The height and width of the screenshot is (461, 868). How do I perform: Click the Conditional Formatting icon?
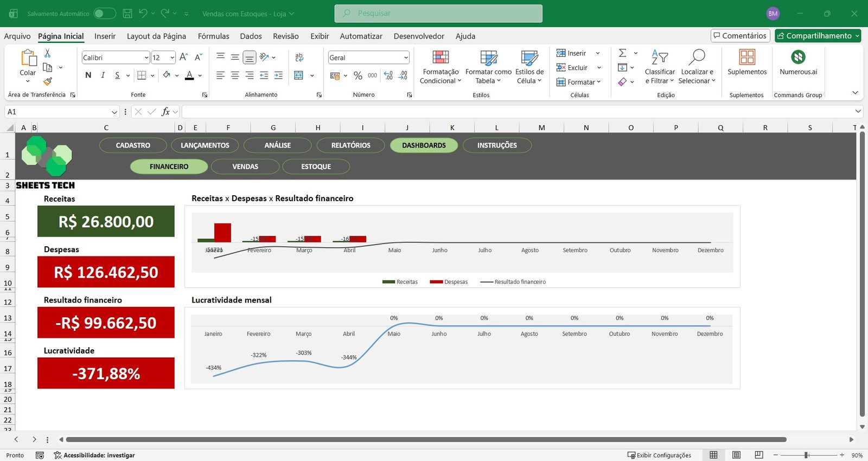tap(440, 57)
